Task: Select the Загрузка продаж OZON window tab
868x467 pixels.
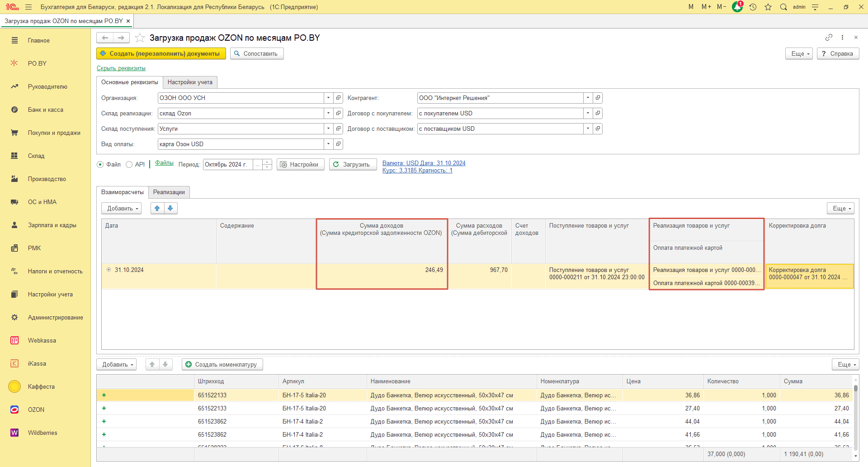Action: coord(64,21)
